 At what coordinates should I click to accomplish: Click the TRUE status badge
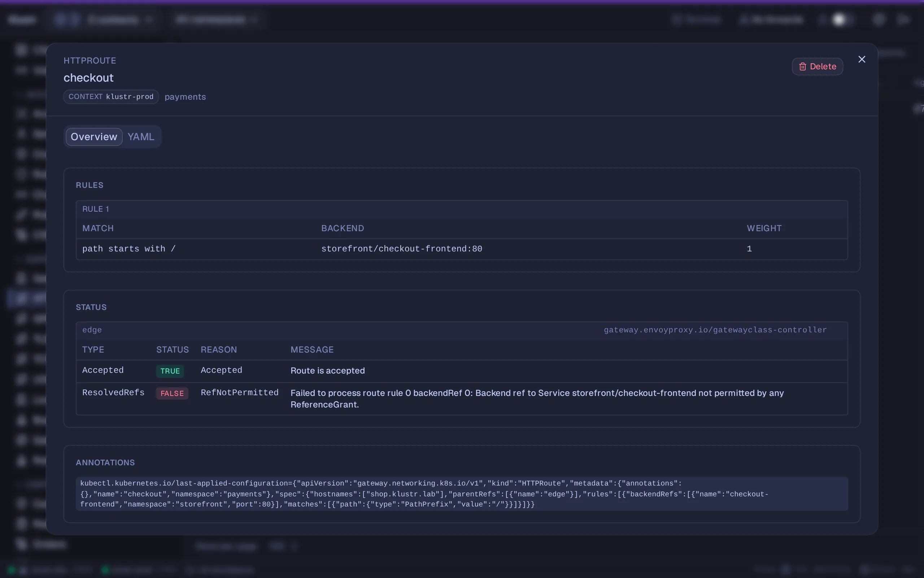tap(170, 371)
